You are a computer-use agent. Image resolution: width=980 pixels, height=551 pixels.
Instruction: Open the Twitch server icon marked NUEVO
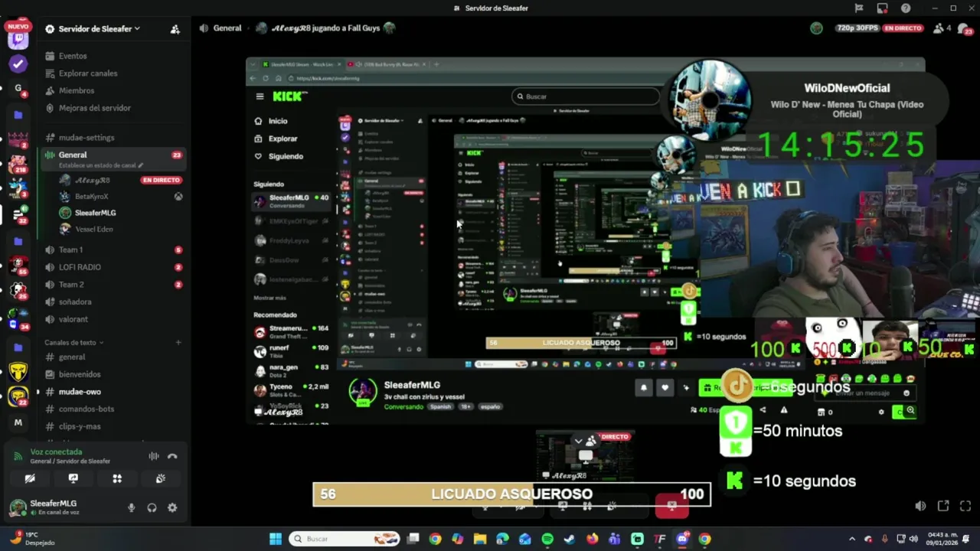pyautogui.click(x=18, y=39)
